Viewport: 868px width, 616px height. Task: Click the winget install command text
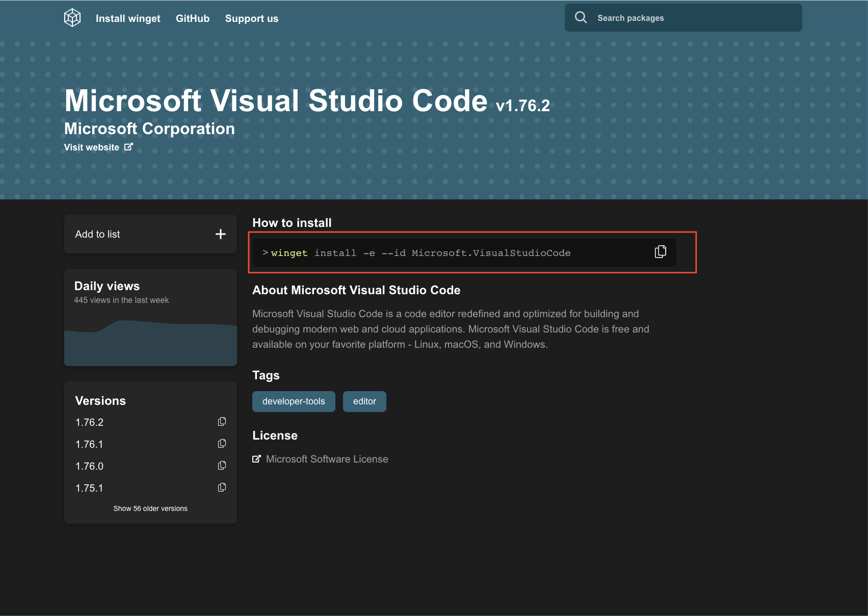click(420, 253)
